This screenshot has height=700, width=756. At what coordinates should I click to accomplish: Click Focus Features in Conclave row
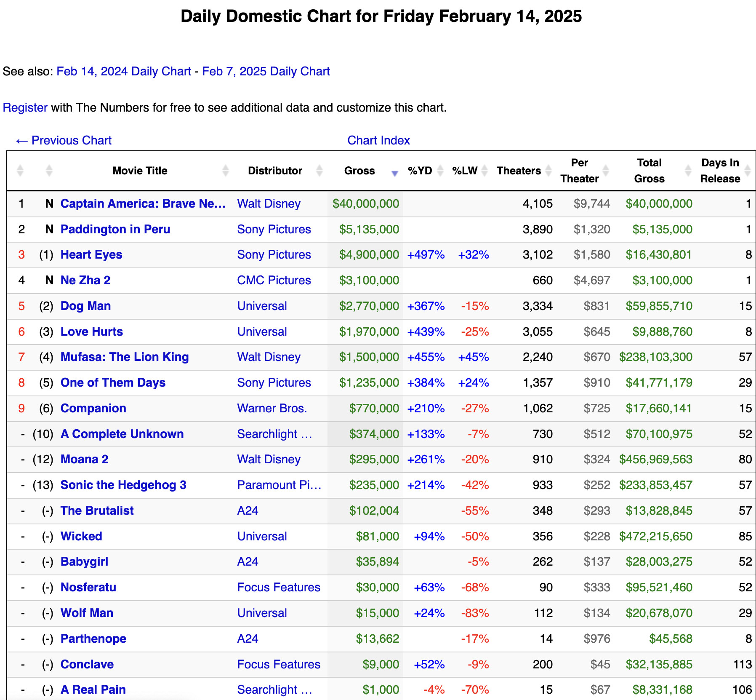279,664
